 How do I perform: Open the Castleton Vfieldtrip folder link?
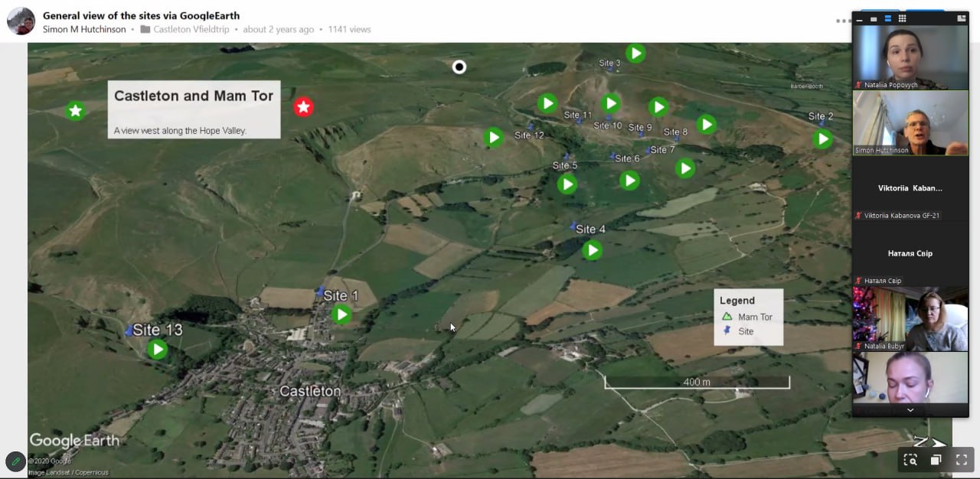pyautogui.click(x=194, y=30)
